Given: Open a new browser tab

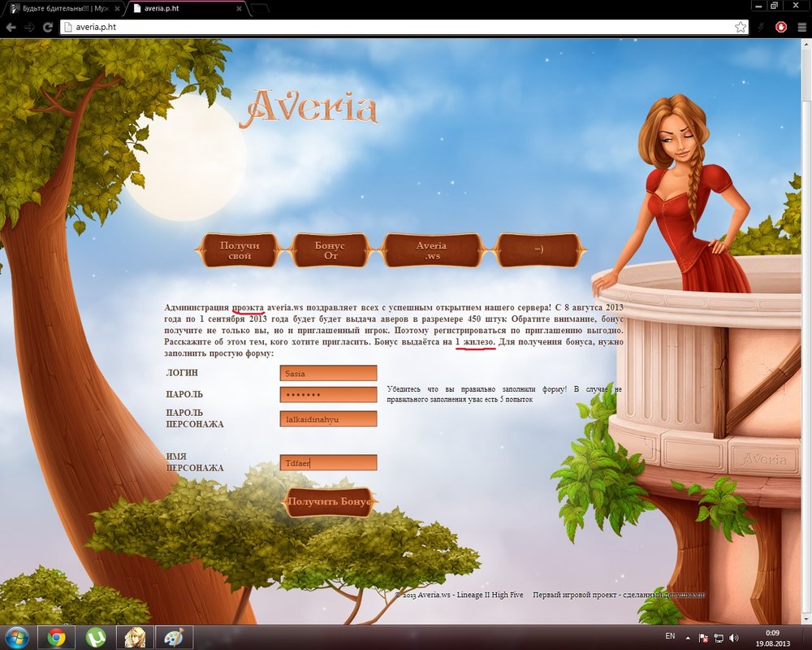Looking at the screenshot, I should pos(260,8).
